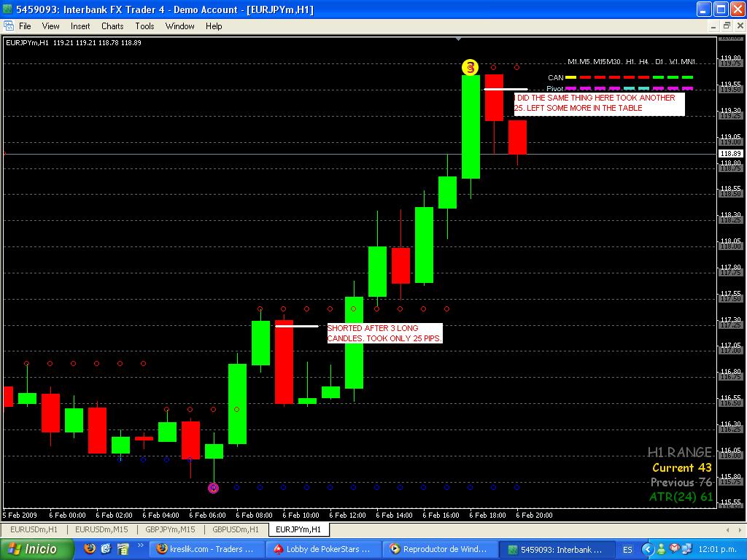This screenshot has height=560, width=747.
Task: Open the Tools menu
Action: click(x=144, y=26)
